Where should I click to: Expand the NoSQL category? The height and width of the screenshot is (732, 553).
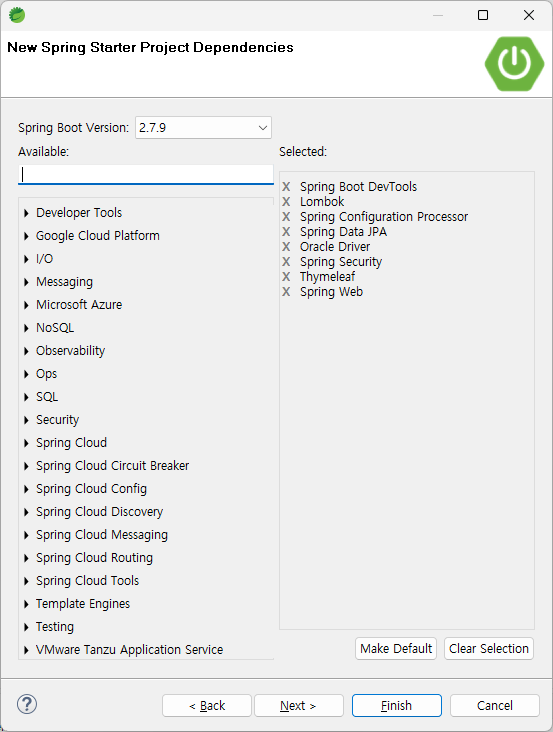point(26,328)
